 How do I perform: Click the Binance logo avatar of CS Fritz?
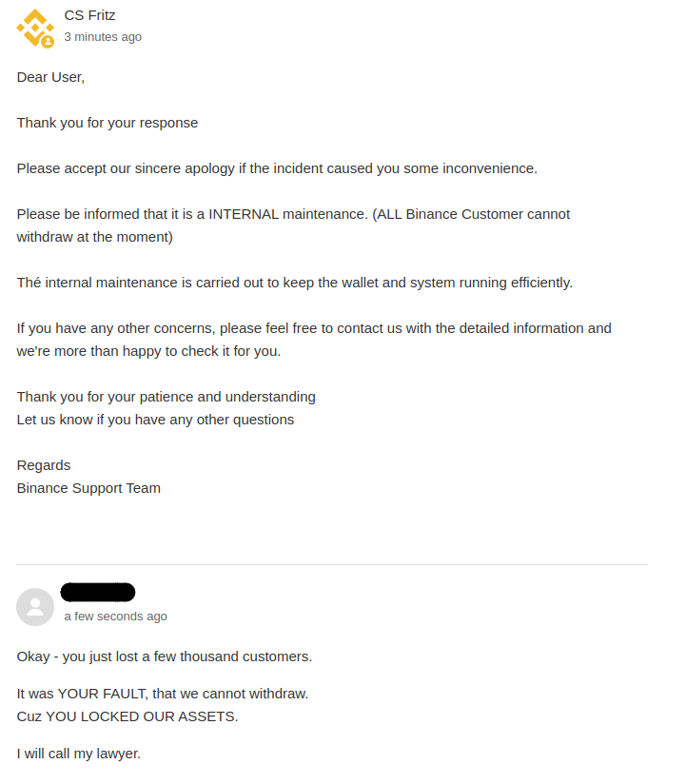click(33, 26)
